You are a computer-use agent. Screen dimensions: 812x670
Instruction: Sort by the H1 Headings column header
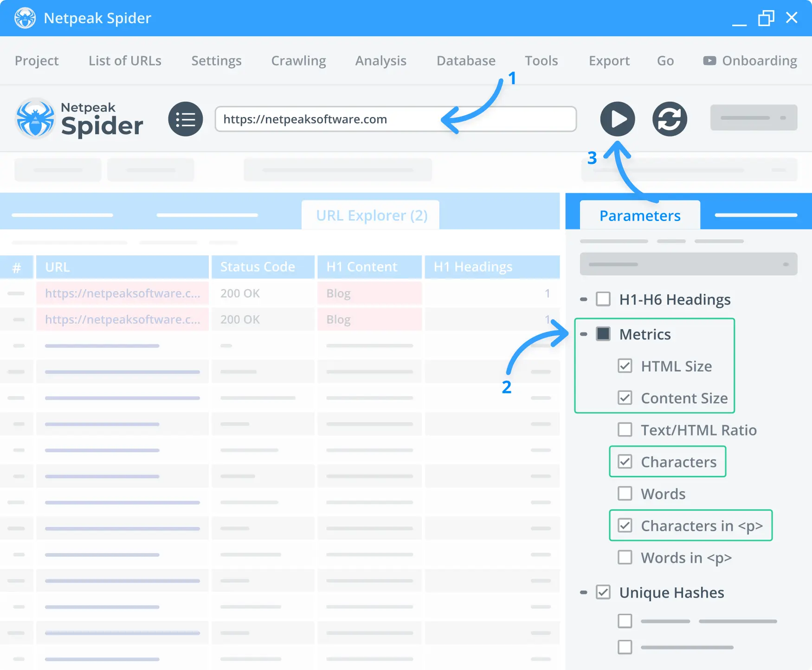pyautogui.click(x=492, y=267)
